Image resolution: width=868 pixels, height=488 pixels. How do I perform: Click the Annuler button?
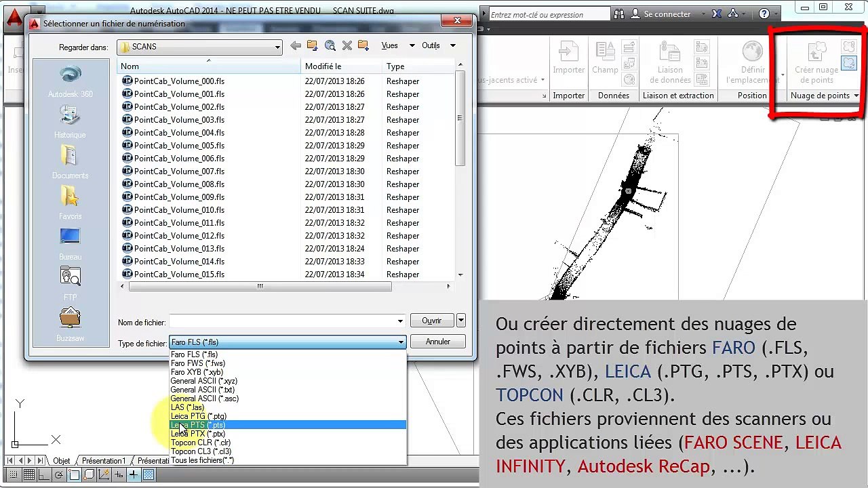438,342
